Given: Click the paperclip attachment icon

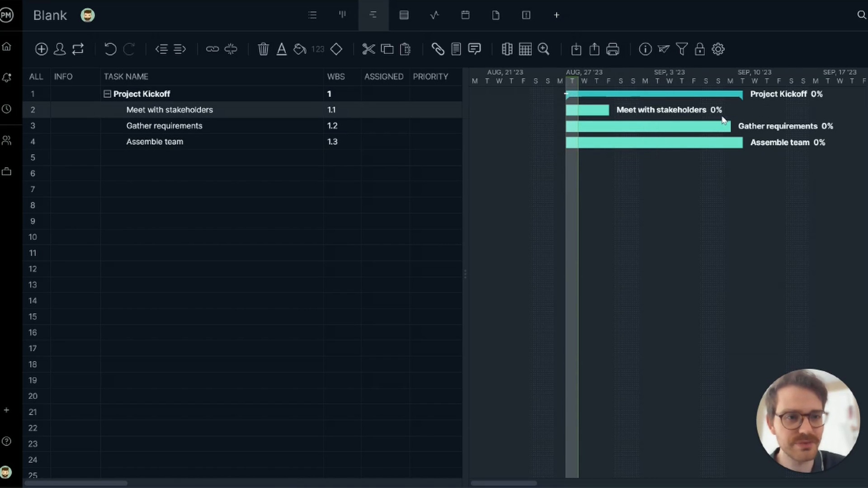Looking at the screenshot, I should [x=438, y=49].
